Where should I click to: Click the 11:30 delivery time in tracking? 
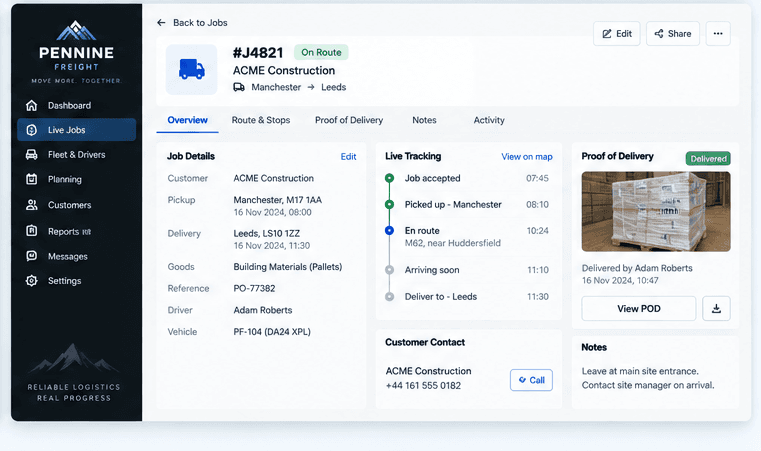coord(538,297)
